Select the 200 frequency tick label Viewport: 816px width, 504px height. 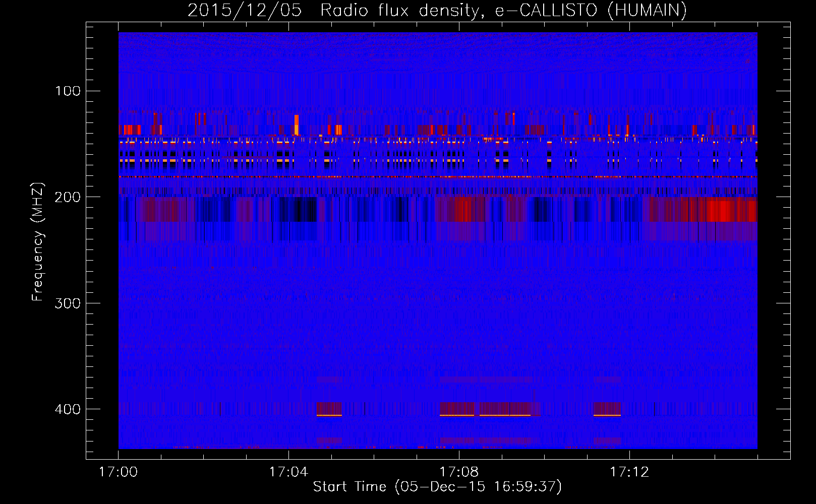(x=68, y=197)
